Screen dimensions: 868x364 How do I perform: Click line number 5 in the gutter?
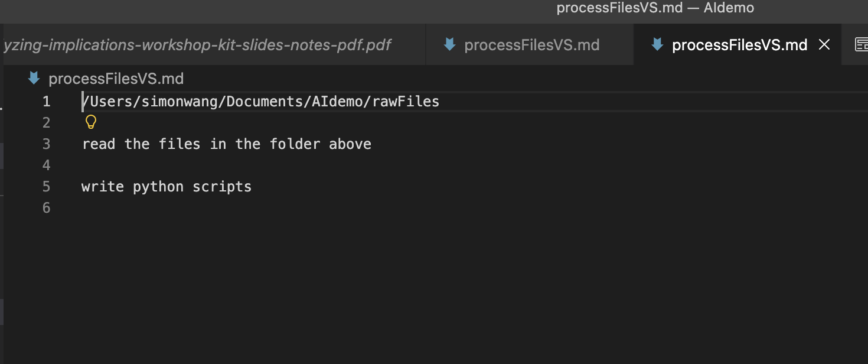(47, 186)
